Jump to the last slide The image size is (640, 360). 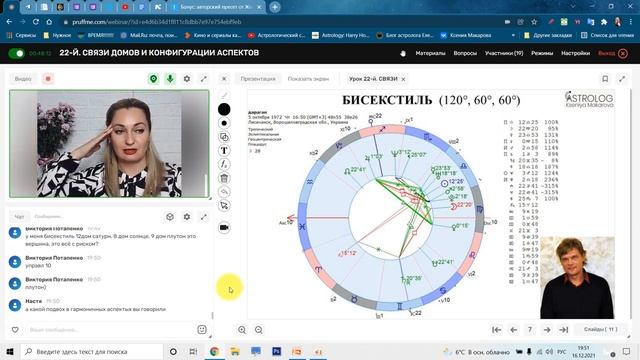pyautogui.click(x=563, y=329)
